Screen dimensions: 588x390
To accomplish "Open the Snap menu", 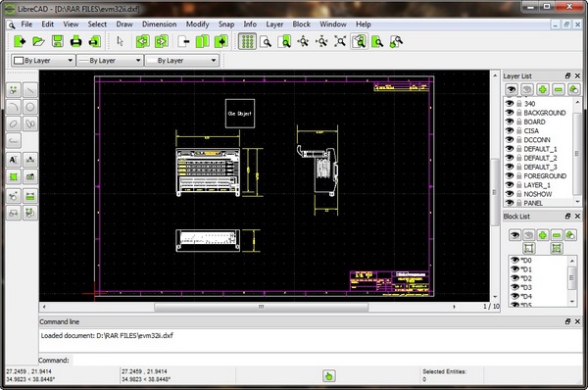I will coord(226,24).
